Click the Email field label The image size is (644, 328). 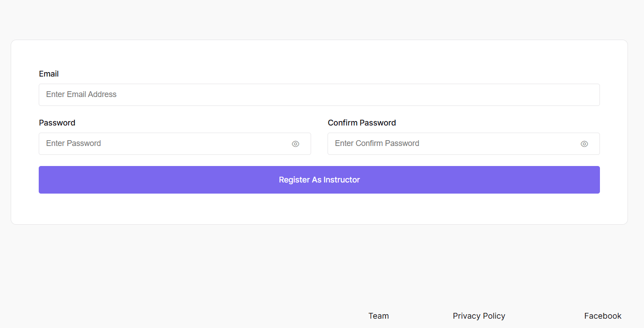coord(49,74)
